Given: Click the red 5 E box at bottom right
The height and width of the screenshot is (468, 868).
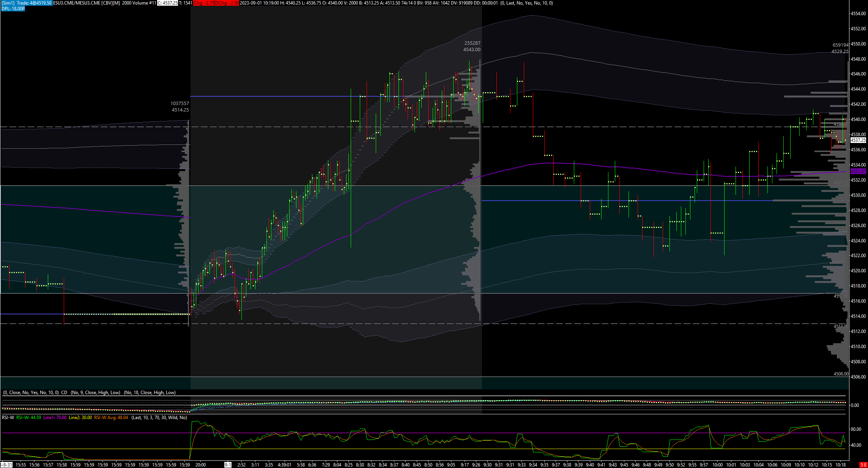Looking at the screenshot, I should point(863,465).
